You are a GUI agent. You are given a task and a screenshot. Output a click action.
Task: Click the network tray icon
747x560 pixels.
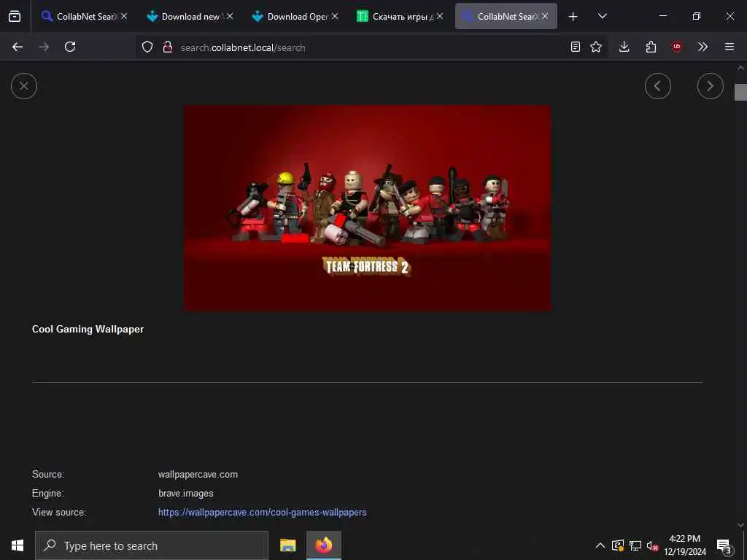(x=635, y=545)
